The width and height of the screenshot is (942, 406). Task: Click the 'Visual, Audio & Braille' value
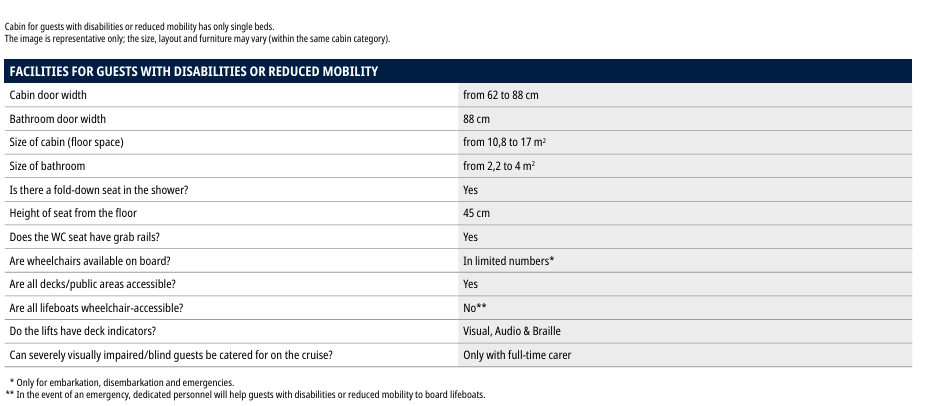518,331
